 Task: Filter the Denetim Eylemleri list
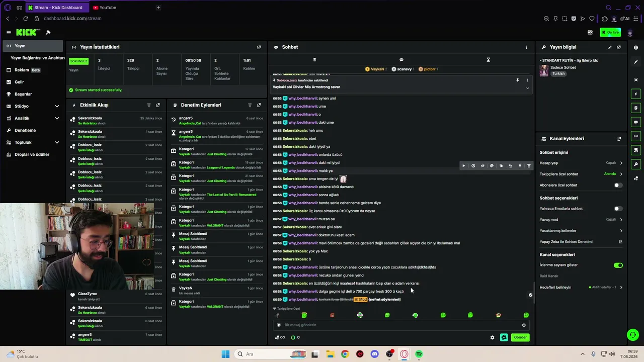click(250, 105)
